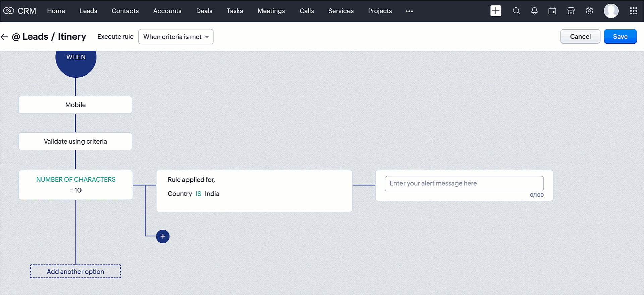
Task: Open the apps grid launcher
Action: coord(633,11)
